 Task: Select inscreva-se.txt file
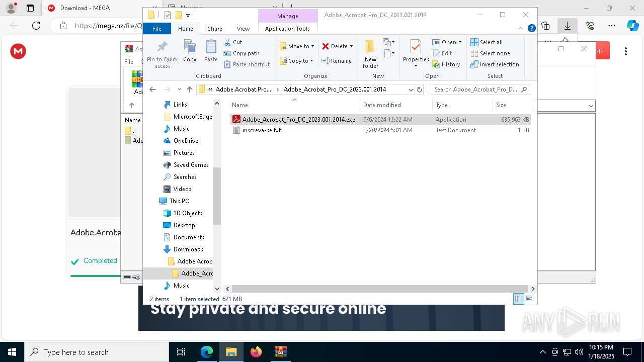(381, 130)
